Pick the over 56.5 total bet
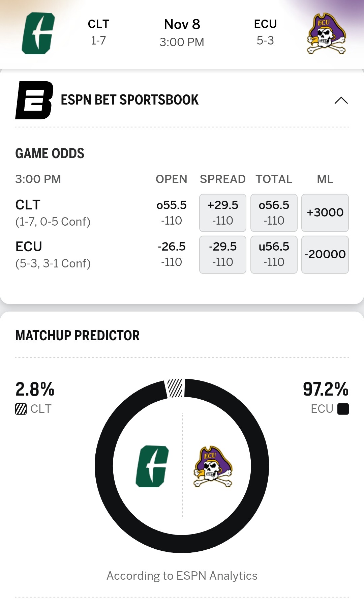 274,212
